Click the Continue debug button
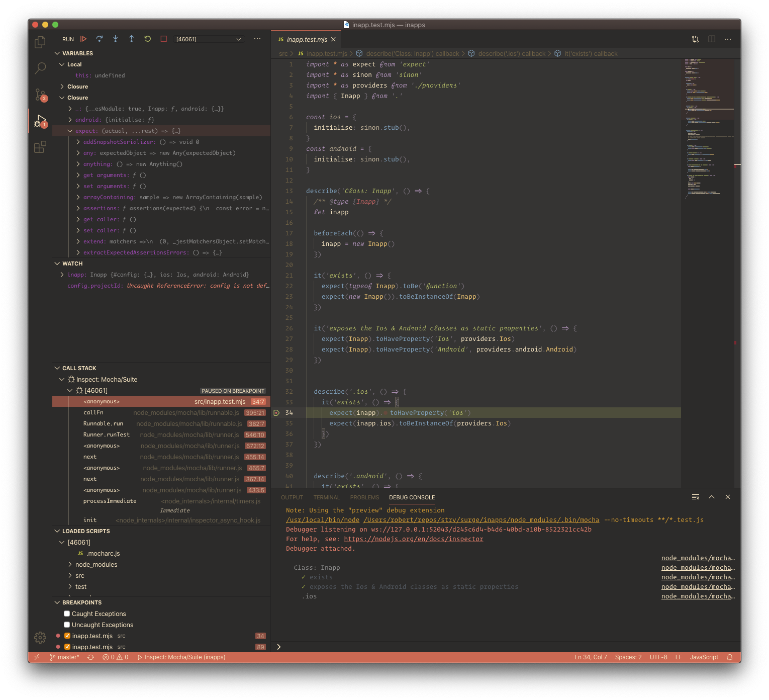This screenshot has height=700, width=769. coord(83,39)
